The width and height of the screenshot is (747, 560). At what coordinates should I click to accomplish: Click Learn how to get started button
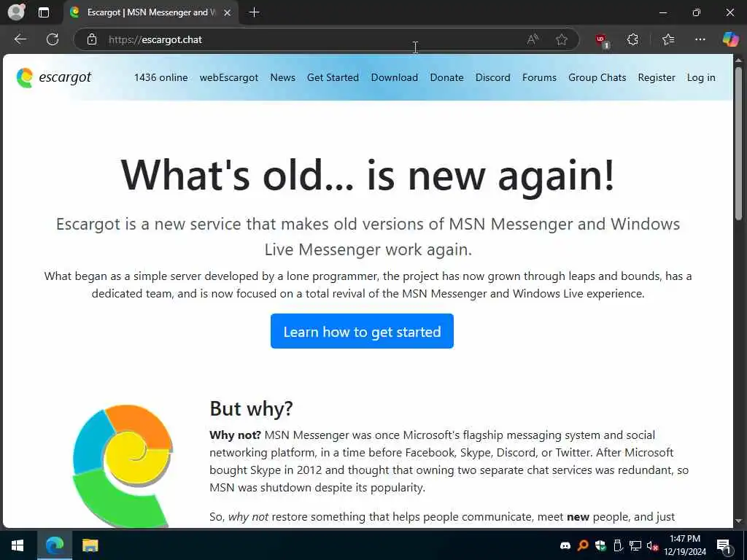(x=362, y=331)
